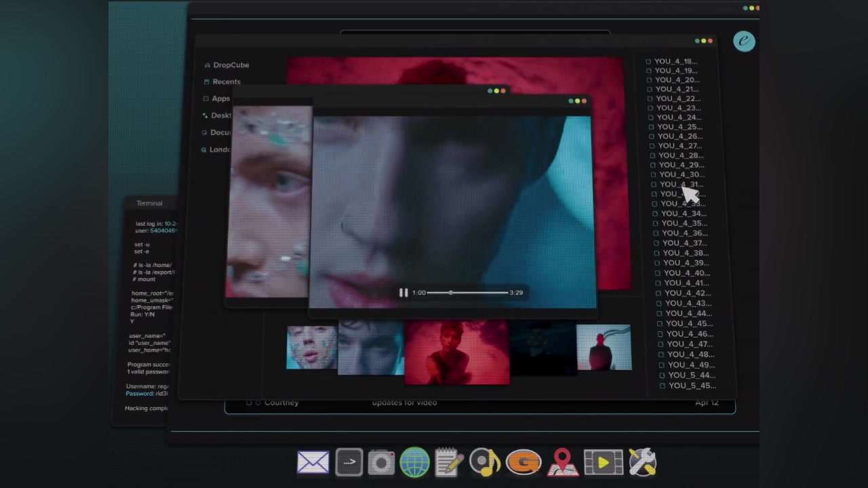
Task: Tick the checkbox beside YOU_4_22...
Action: coord(650,98)
